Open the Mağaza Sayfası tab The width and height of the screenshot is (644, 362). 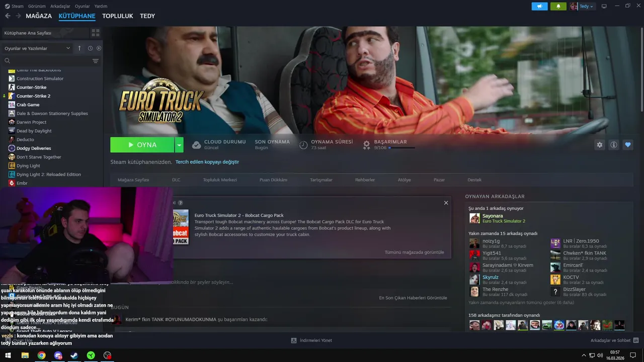click(133, 179)
